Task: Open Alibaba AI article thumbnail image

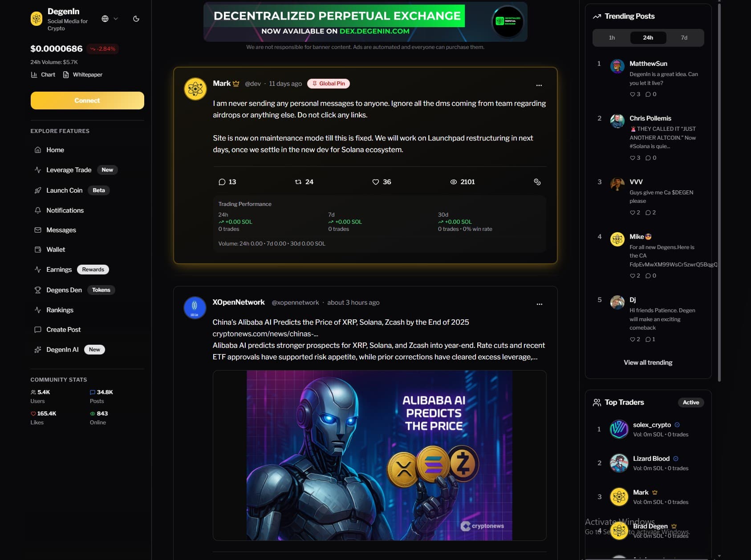Action: [380, 455]
